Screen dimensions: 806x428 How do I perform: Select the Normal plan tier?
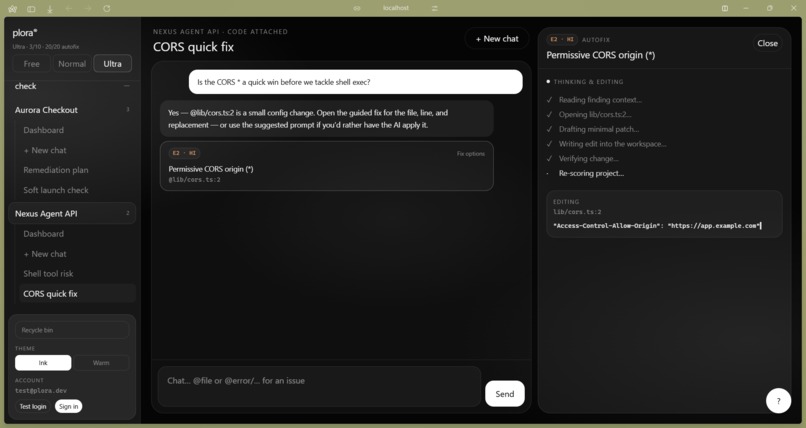pos(72,64)
